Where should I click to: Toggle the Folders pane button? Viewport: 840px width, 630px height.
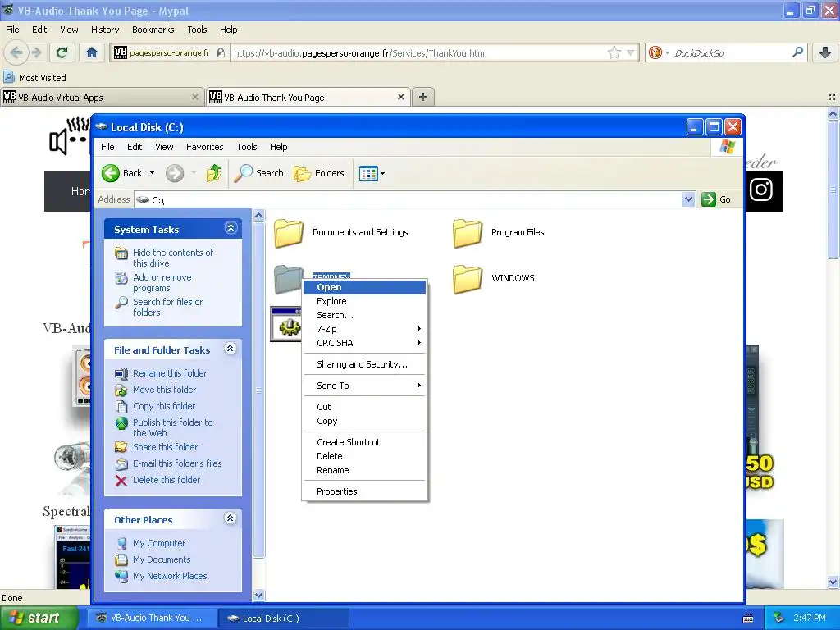pos(319,173)
